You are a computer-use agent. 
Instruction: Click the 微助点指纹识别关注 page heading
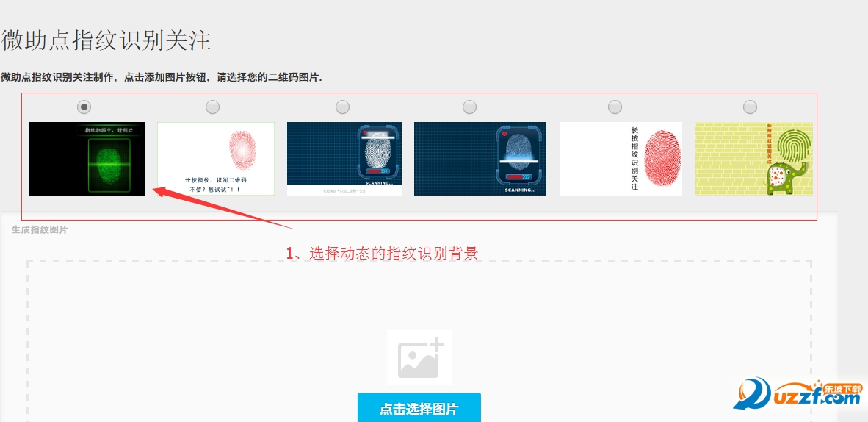106,41
